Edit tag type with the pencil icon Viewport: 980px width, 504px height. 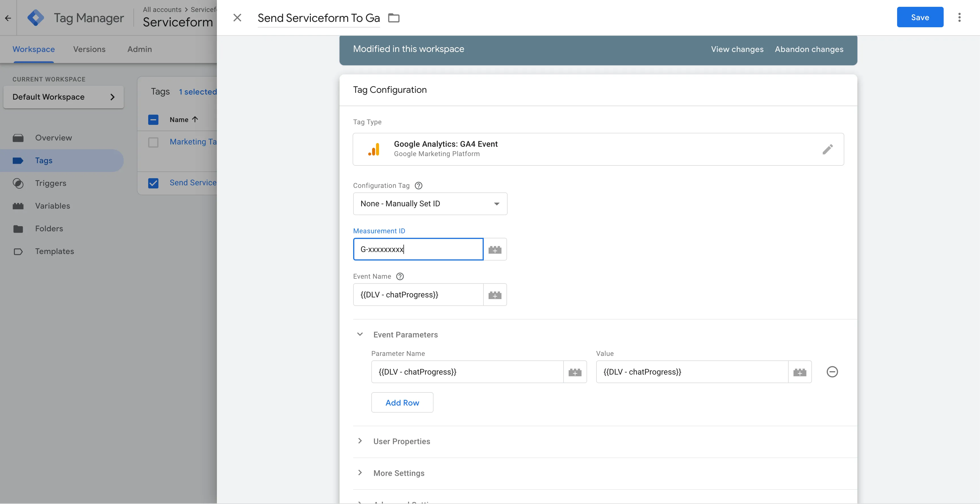pyautogui.click(x=828, y=149)
